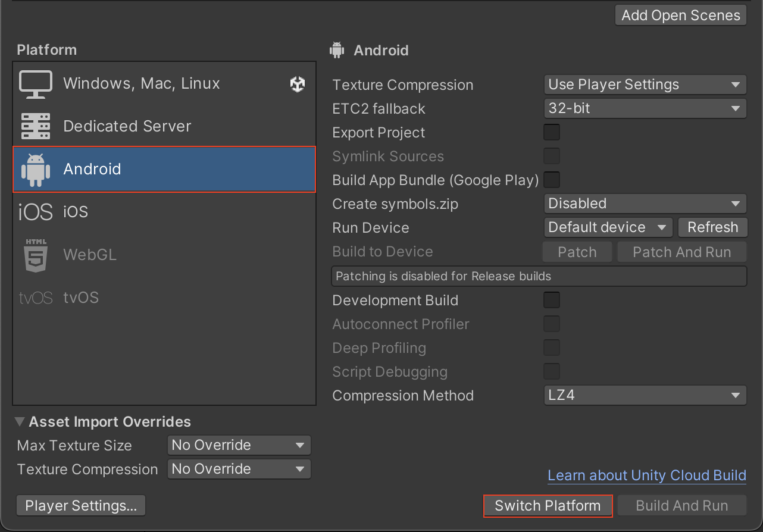Click the tvOS platform icon
Viewport: 763px width, 532px height.
tap(36, 298)
